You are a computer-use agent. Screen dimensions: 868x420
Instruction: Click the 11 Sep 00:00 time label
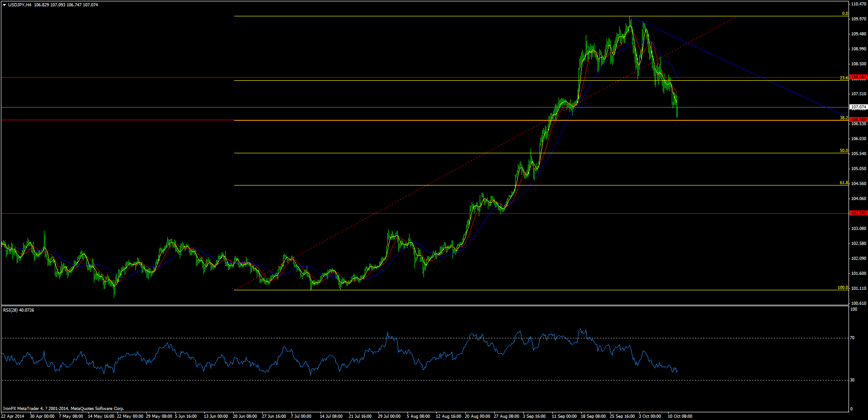564,416
